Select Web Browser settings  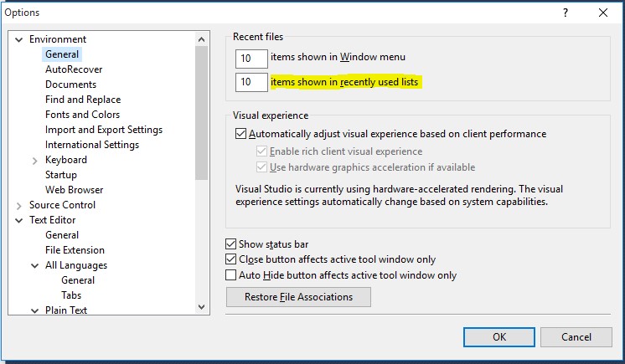74,190
